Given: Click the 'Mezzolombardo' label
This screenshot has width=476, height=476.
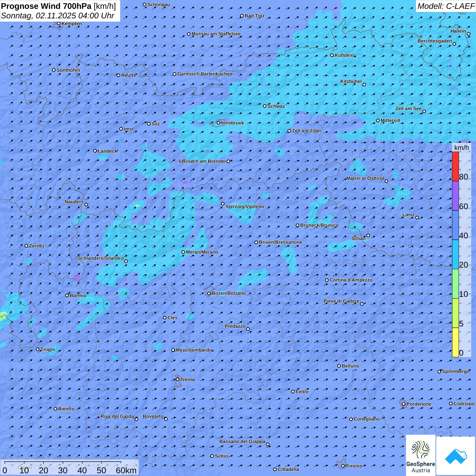Looking at the screenshot, I should (x=194, y=350).
